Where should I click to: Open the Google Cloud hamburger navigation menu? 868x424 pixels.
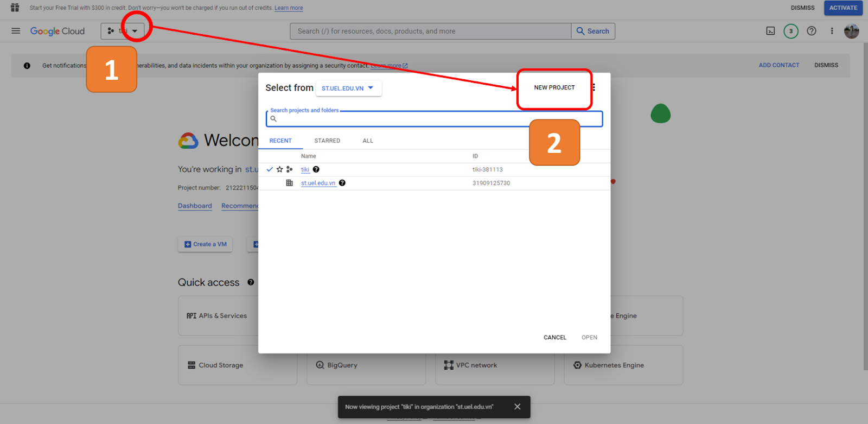tap(16, 31)
